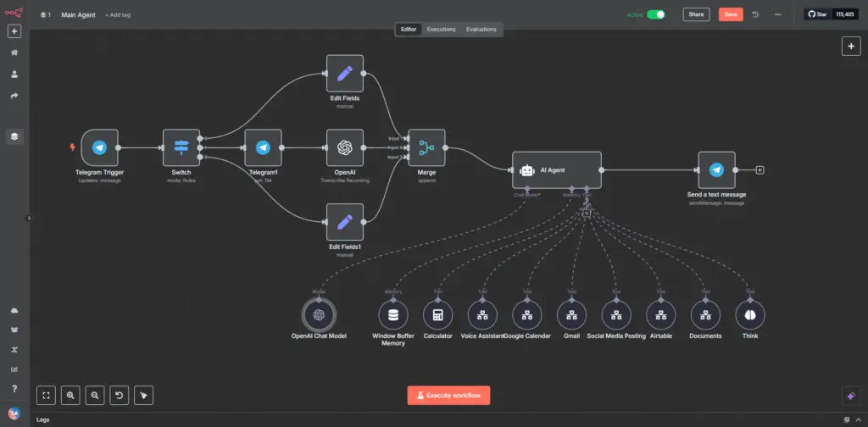This screenshot has height=427, width=868.
Task: Open the n8n logo home link
Action: coord(14,13)
